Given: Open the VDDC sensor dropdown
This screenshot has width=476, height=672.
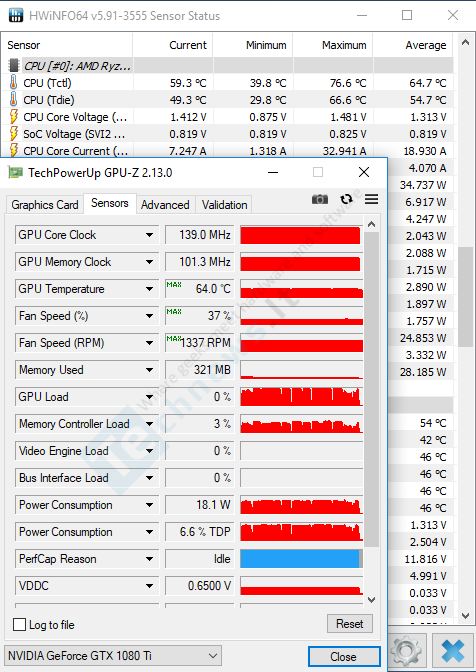Looking at the screenshot, I should coord(149,586).
